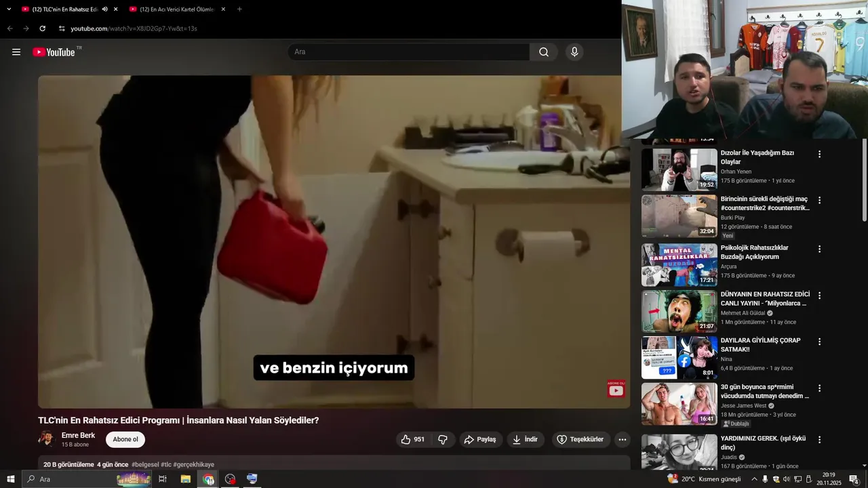This screenshot has width=868, height=488.
Task: Switch to En Acı Verici Kartel Ölümleri tab
Action: tap(178, 9)
